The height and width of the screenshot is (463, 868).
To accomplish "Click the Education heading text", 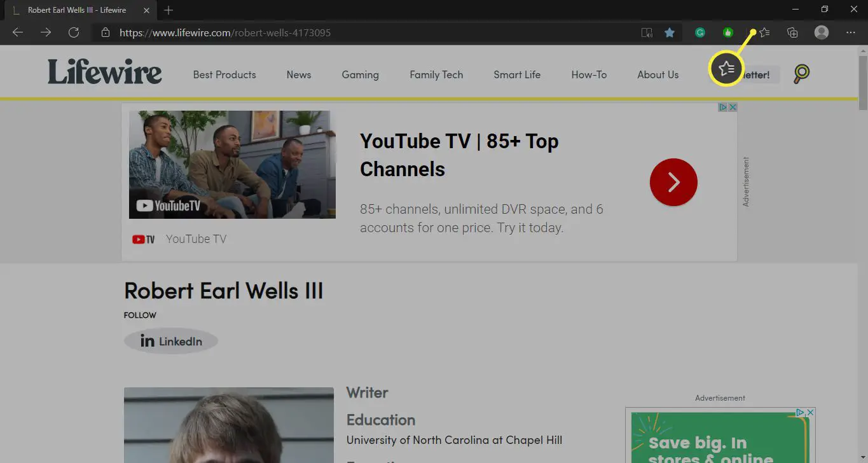I will pos(381,420).
